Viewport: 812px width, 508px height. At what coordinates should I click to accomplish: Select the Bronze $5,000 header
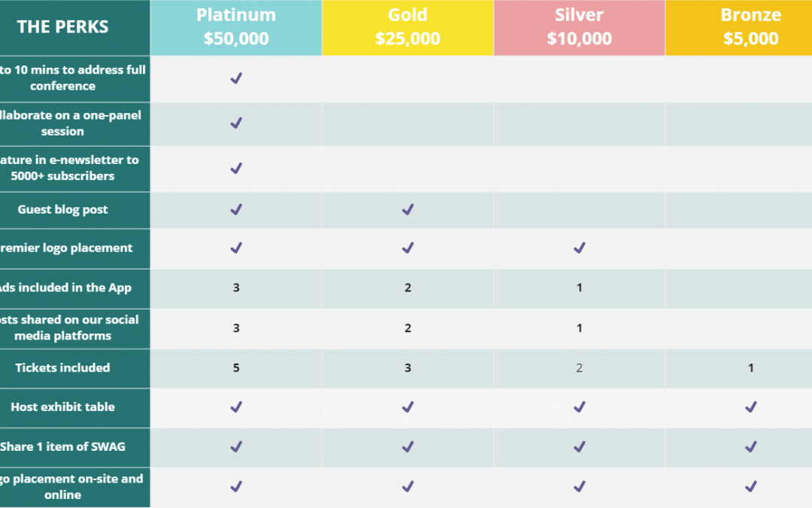(x=739, y=27)
